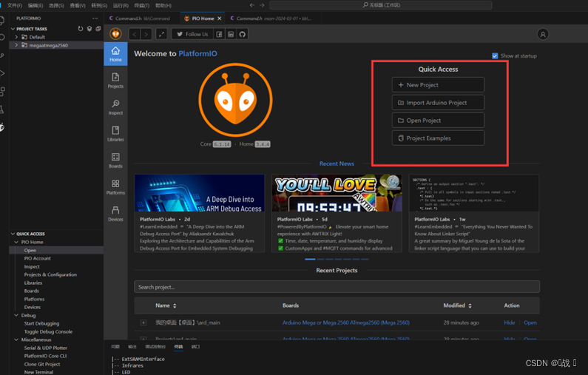Go back using PIO Home's back arrow
588x375 pixels.
tap(135, 35)
